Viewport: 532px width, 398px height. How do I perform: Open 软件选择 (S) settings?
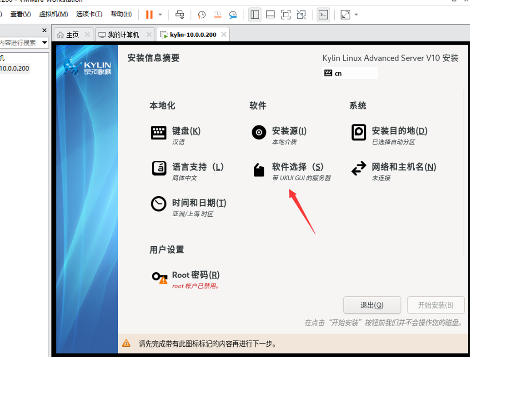[x=297, y=167]
